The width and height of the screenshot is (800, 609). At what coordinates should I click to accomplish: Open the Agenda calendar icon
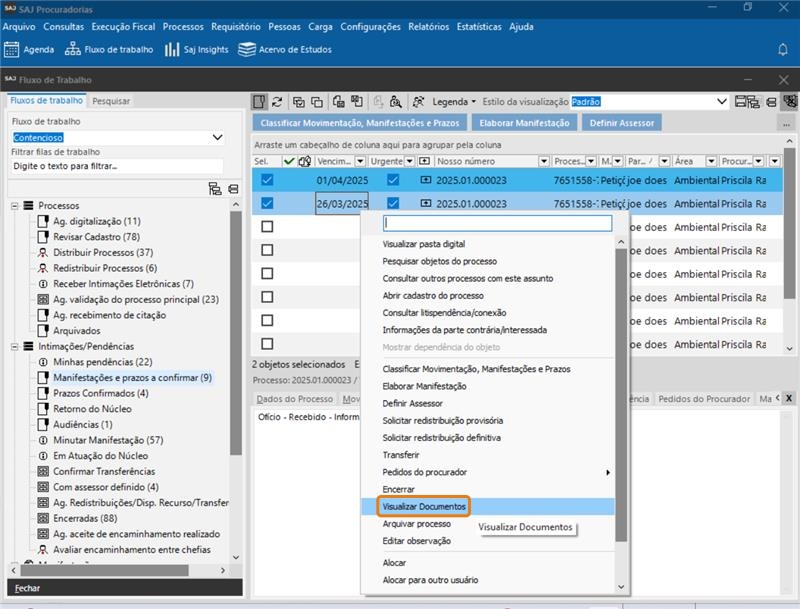click(x=11, y=49)
